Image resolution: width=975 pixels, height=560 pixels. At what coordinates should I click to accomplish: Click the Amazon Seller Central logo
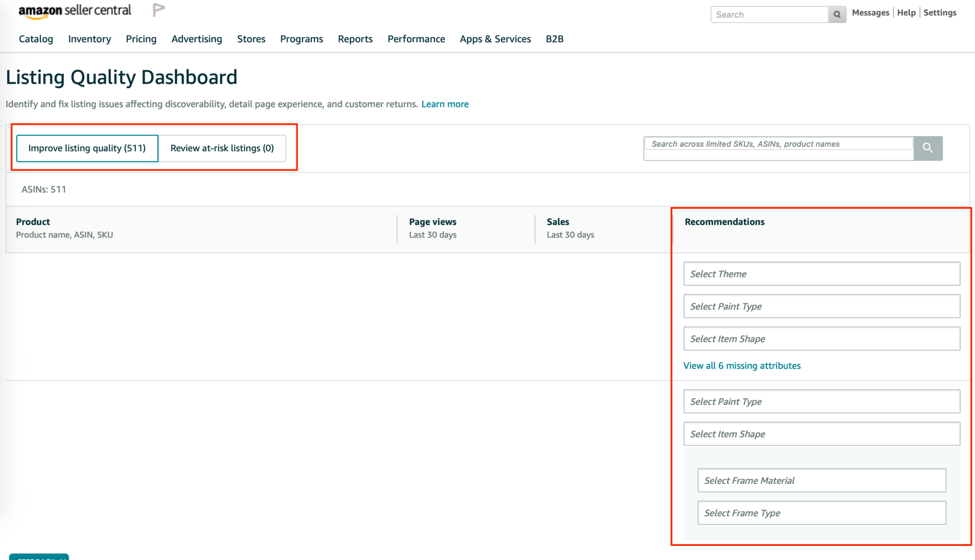tap(75, 10)
